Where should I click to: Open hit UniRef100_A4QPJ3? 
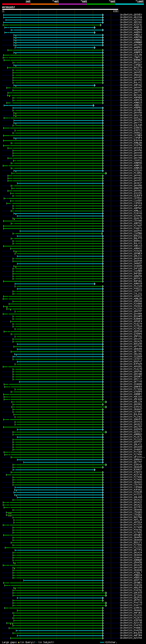coord(131,27)
